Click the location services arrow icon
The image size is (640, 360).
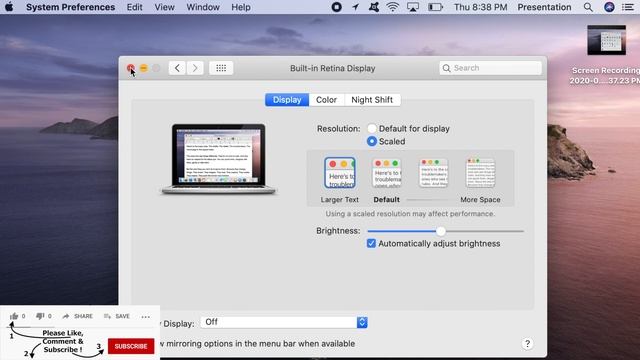tap(356, 7)
